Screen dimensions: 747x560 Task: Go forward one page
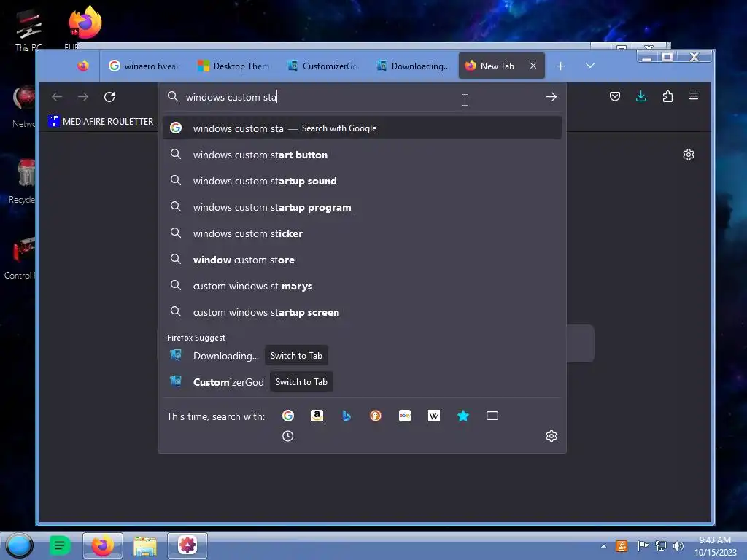(x=83, y=97)
